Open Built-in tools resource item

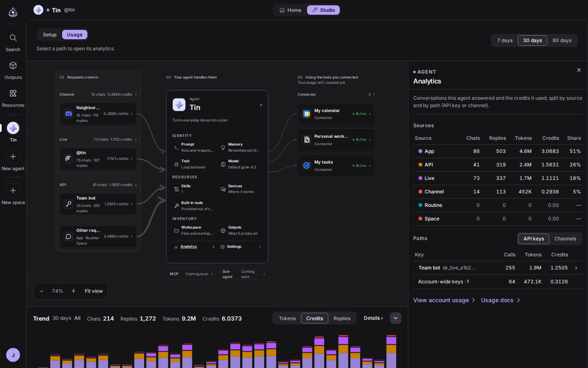(x=194, y=206)
